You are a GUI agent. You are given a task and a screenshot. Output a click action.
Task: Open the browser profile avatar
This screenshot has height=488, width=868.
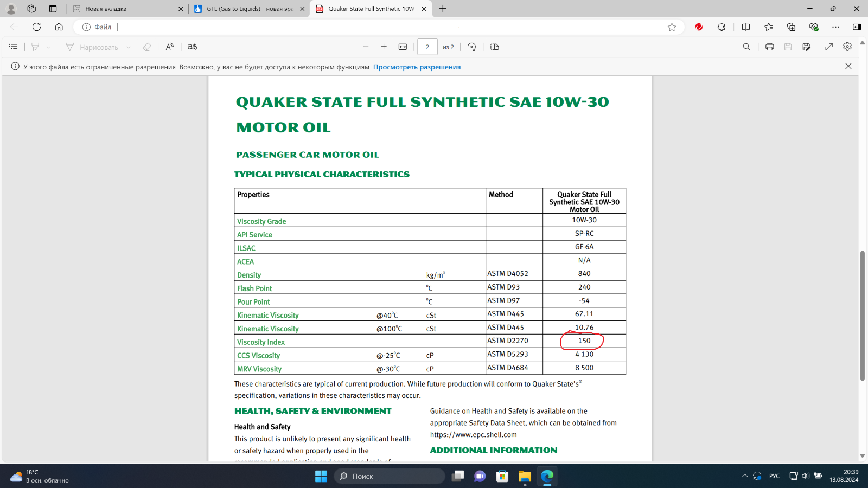point(11,9)
